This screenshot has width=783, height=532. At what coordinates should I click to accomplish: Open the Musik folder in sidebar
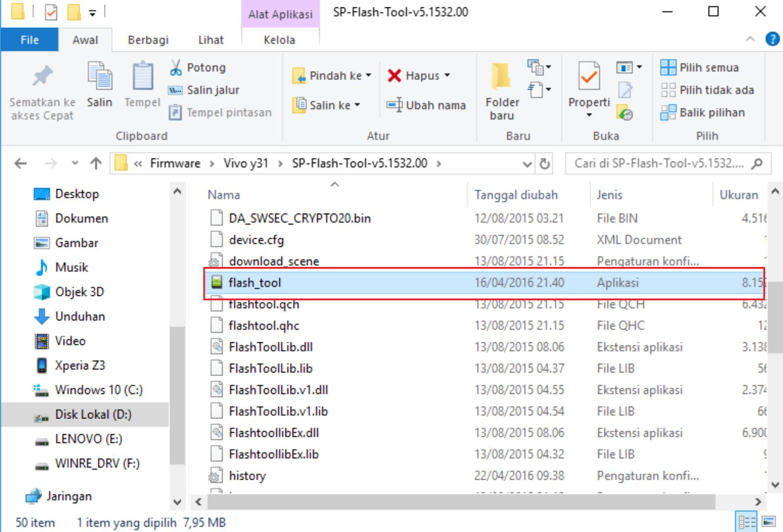[x=62, y=267]
